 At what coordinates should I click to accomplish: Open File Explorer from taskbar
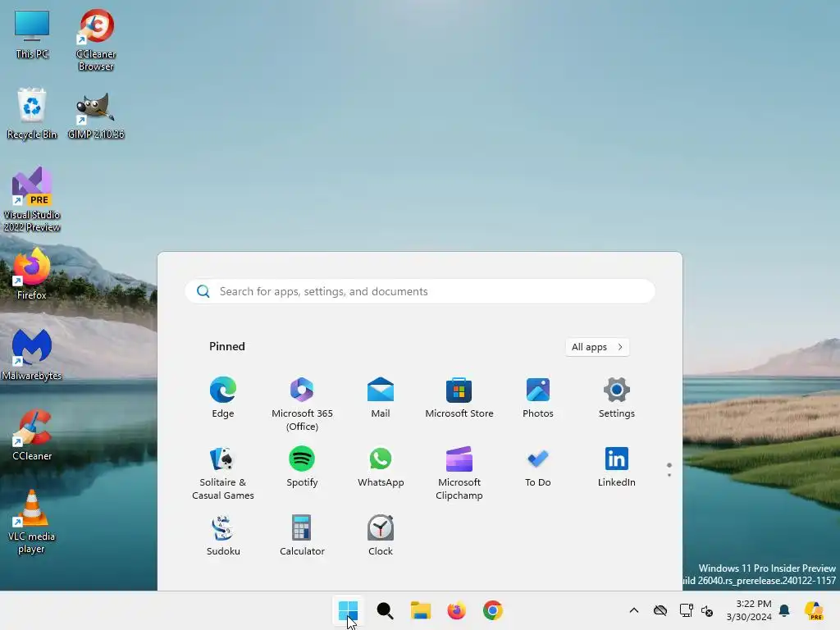(x=421, y=610)
